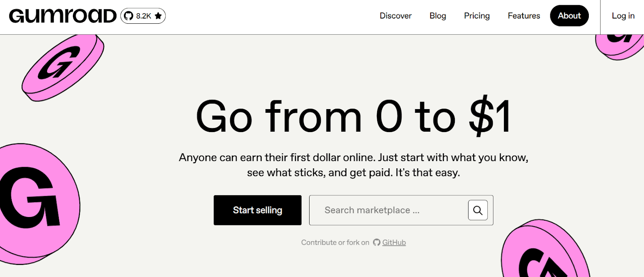Click the magnifying glass search icon
Image resolution: width=644 pixels, height=277 pixels.
pyautogui.click(x=478, y=210)
